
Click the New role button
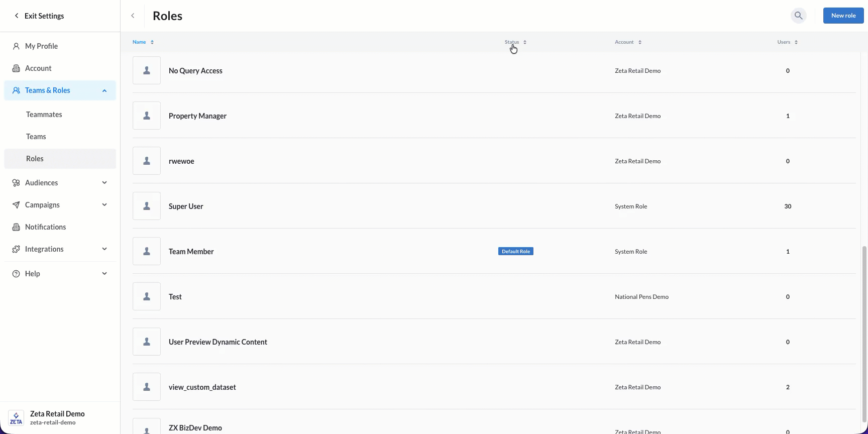pyautogui.click(x=843, y=16)
